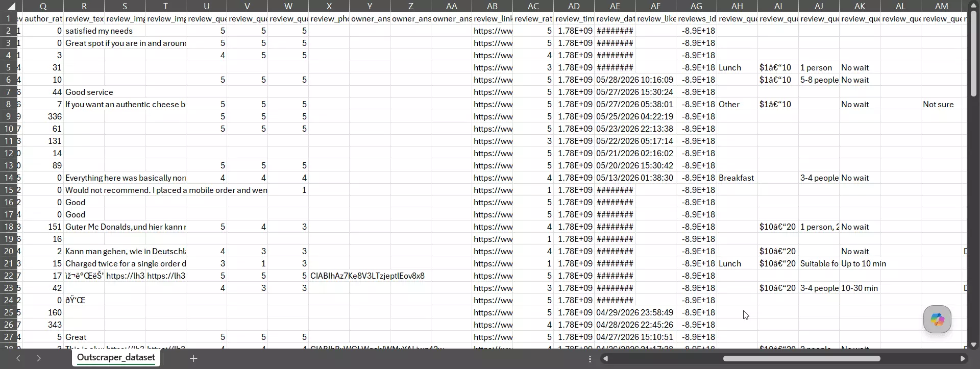The width and height of the screenshot is (980, 369).
Task: Select the 'Would not recommend' review cell
Action: [84, 190]
